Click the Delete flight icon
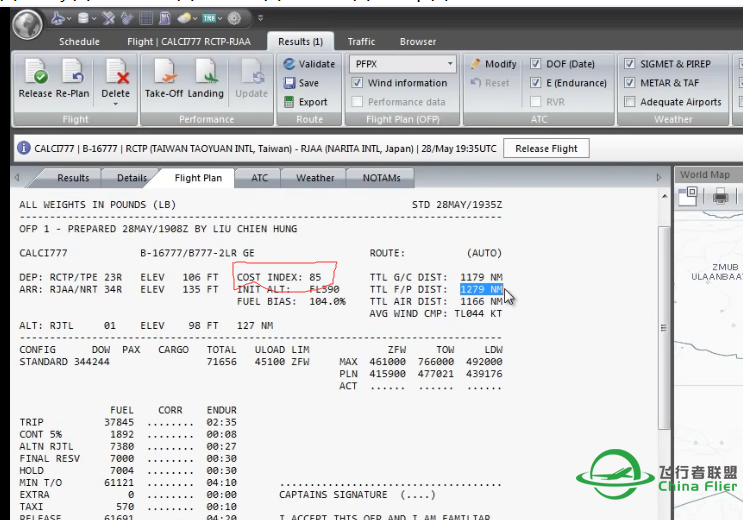The image size is (743, 520). (116, 79)
